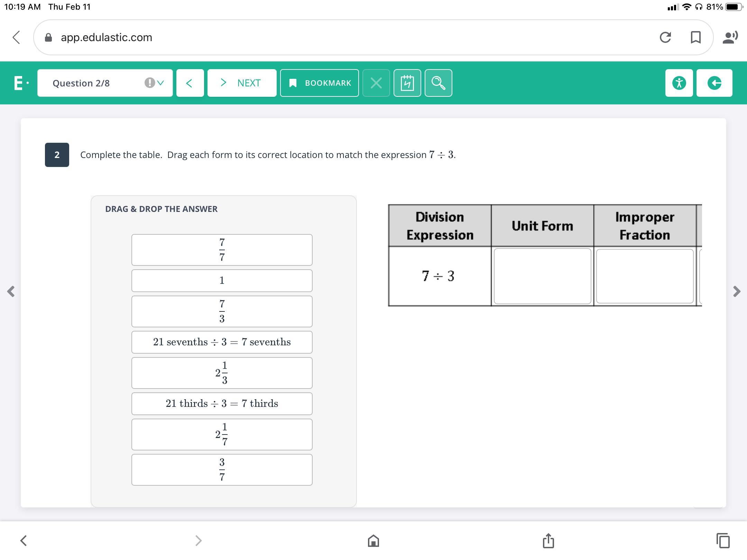Image resolution: width=747 pixels, height=560 pixels.
Task: Click the browser bookmark icon in address bar
Action: point(695,37)
